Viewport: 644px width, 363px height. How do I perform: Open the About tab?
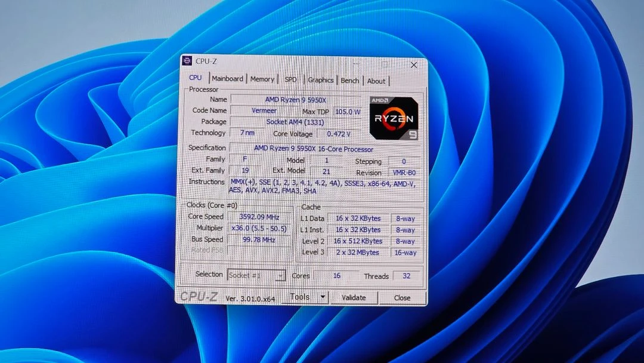tap(376, 81)
